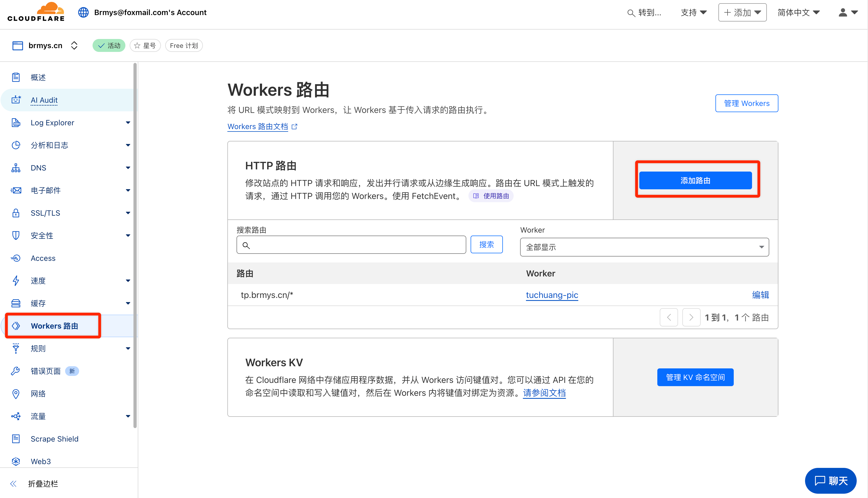Open the 添加 dropdown button

(x=742, y=13)
